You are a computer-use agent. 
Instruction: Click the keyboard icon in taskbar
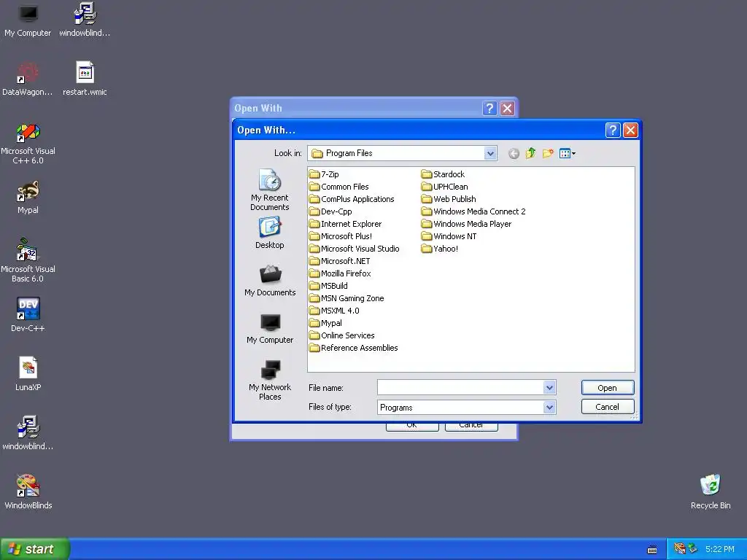coord(652,550)
